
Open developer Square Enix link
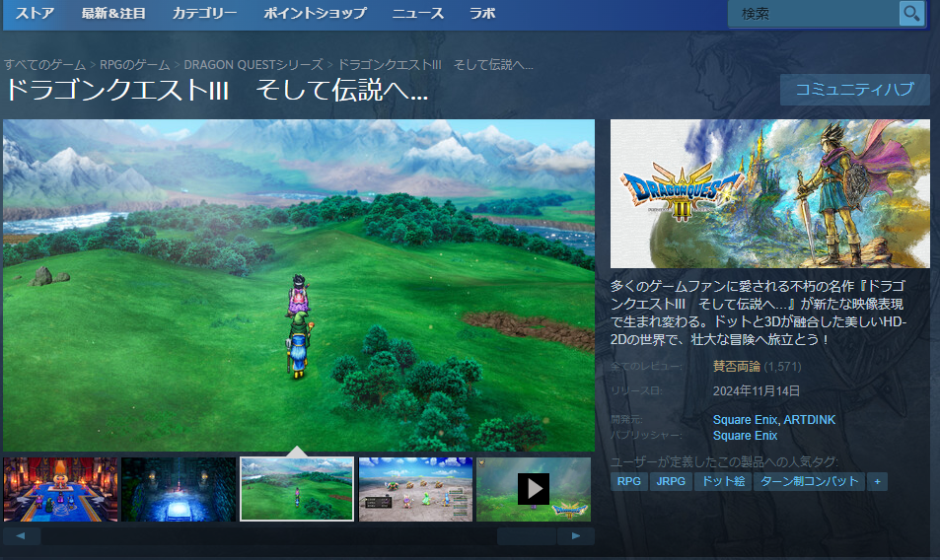(745, 420)
